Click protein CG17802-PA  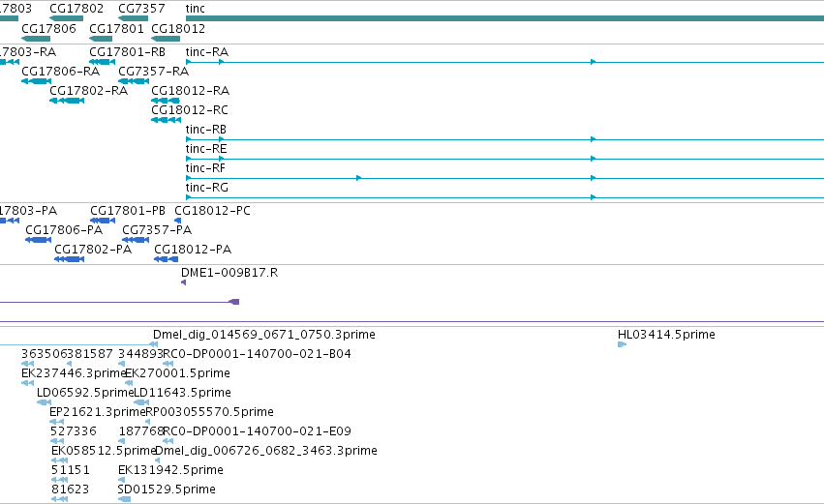[x=93, y=250]
